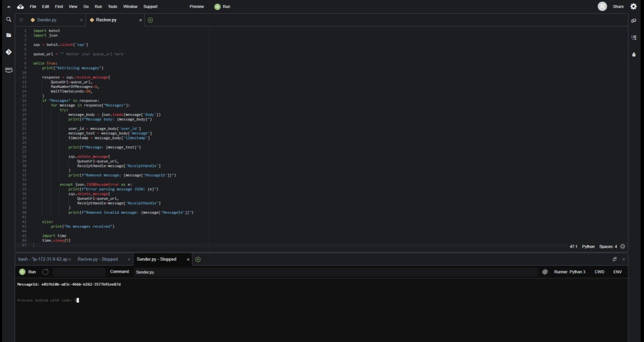
Task: Open the Go menu
Action: (x=86, y=6)
